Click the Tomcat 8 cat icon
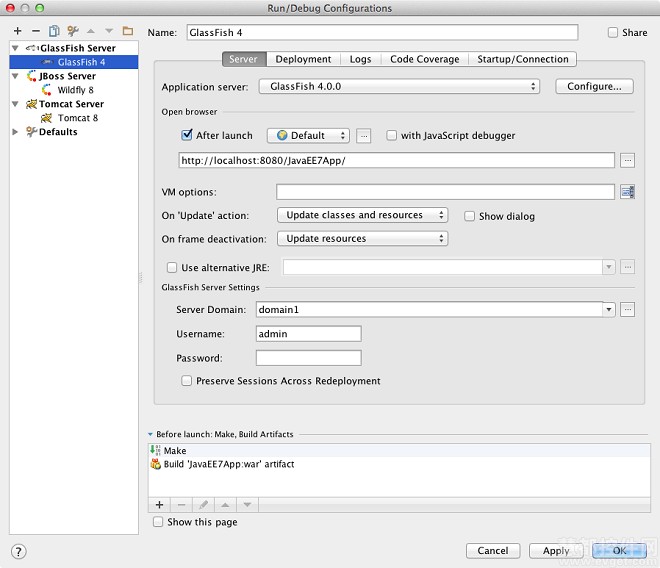Image resolution: width=660 pixels, height=568 pixels. coord(46,118)
